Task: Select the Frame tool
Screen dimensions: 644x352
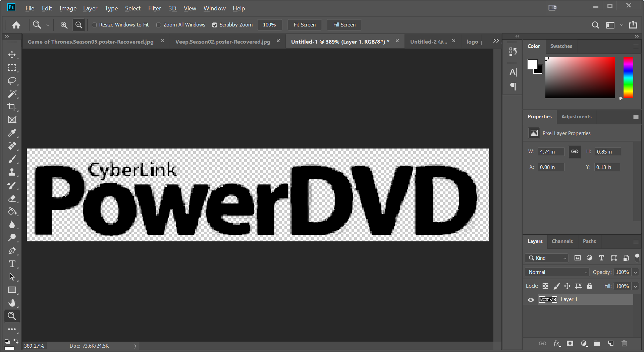Action: (12, 120)
